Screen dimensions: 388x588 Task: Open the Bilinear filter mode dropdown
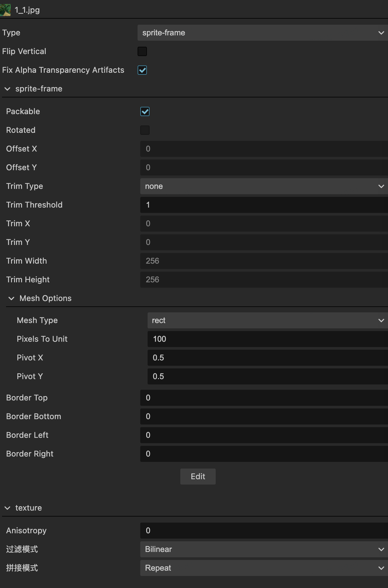[264, 549]
